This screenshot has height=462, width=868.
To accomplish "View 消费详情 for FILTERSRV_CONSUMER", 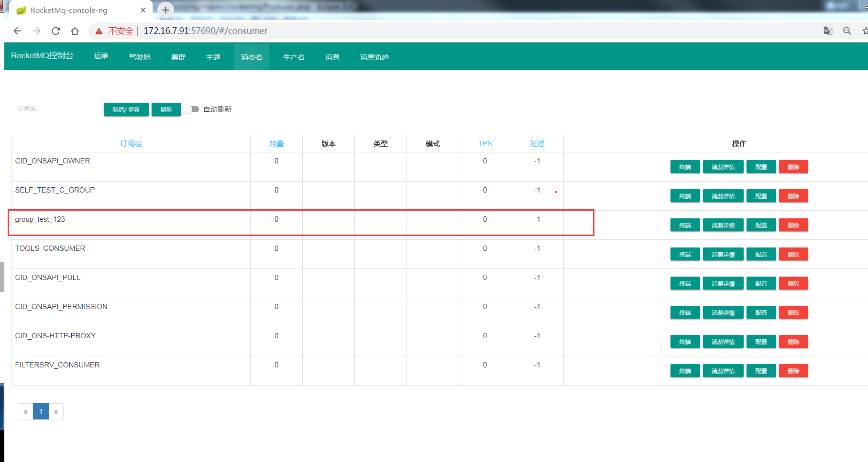I will tap(723, 371).
